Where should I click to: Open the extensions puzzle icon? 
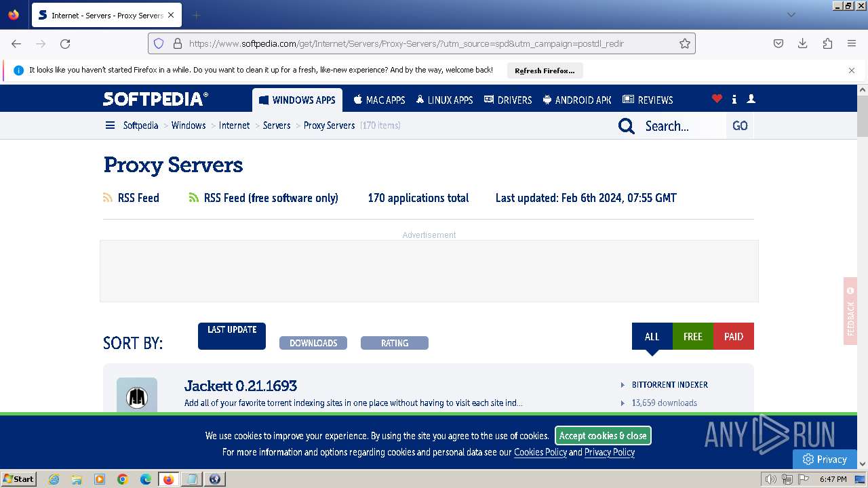pyautogui.click(x=827, y=43)
